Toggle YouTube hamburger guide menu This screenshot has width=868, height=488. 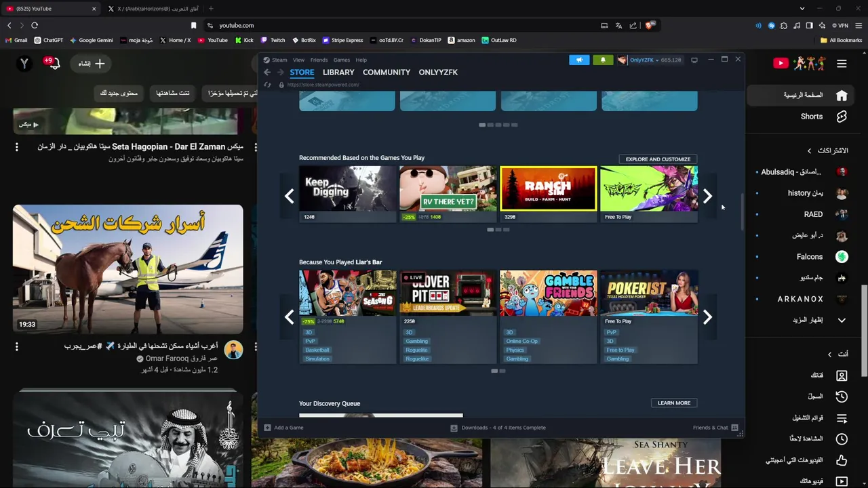[842, 64]
